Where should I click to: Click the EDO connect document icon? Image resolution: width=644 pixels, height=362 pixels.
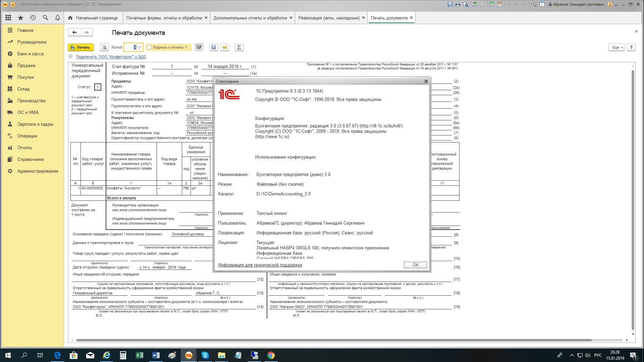(70, 56)
